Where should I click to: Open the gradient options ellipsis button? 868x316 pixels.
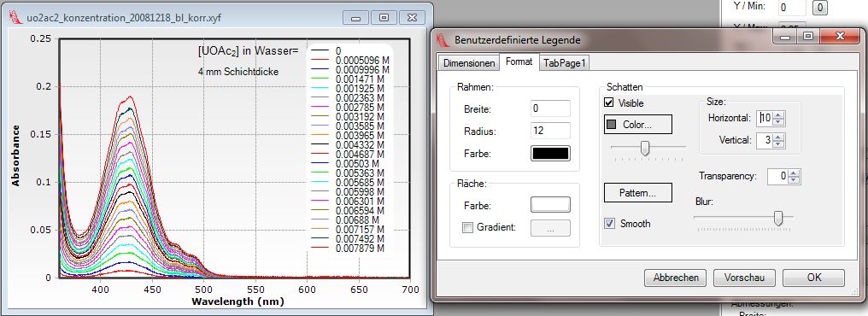pos(550,228)
